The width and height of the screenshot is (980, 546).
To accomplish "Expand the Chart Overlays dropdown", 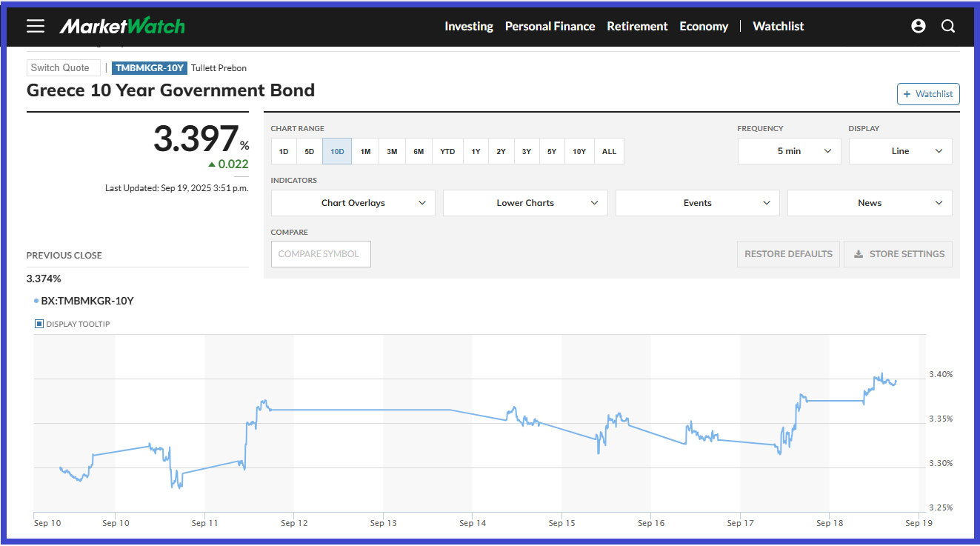I will pyautogui.click(x=353, y=203).
